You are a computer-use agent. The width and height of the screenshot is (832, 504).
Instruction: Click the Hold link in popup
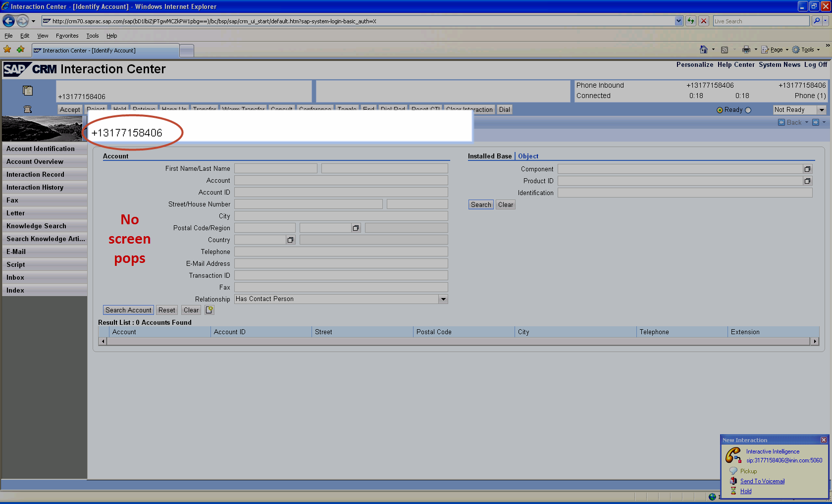pyautogui.click(x=745, y=491)
